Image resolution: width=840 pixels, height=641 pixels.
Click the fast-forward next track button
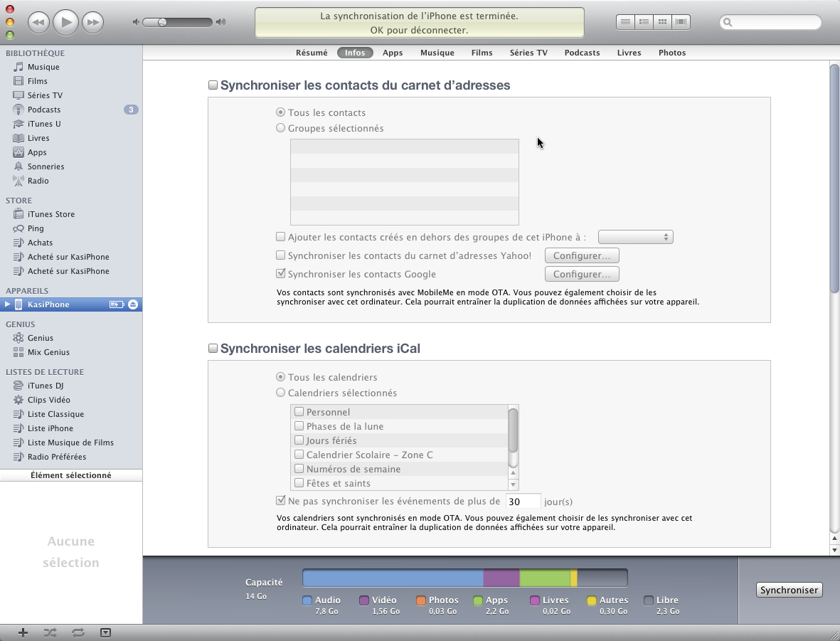coord(93,23)
